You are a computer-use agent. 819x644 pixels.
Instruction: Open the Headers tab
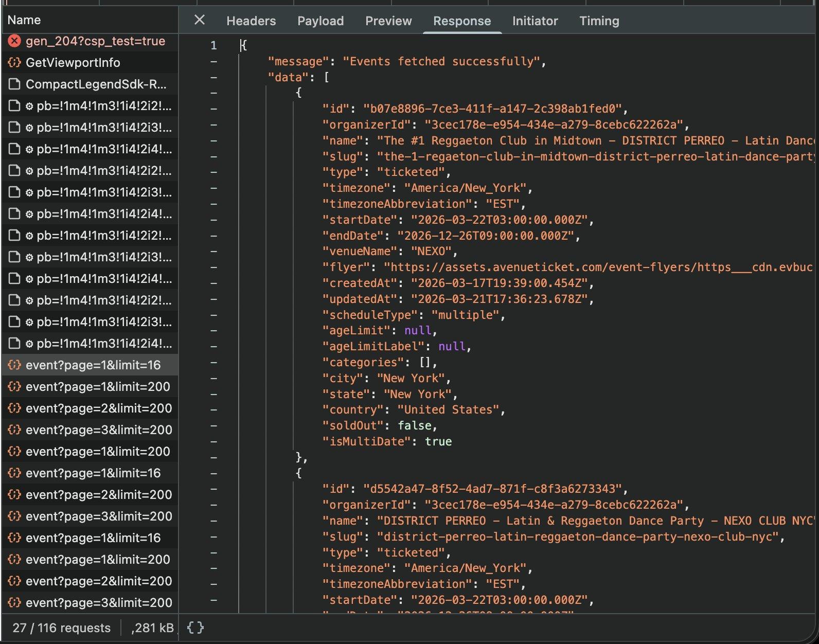pyautogui.click(x=251, y=21)
